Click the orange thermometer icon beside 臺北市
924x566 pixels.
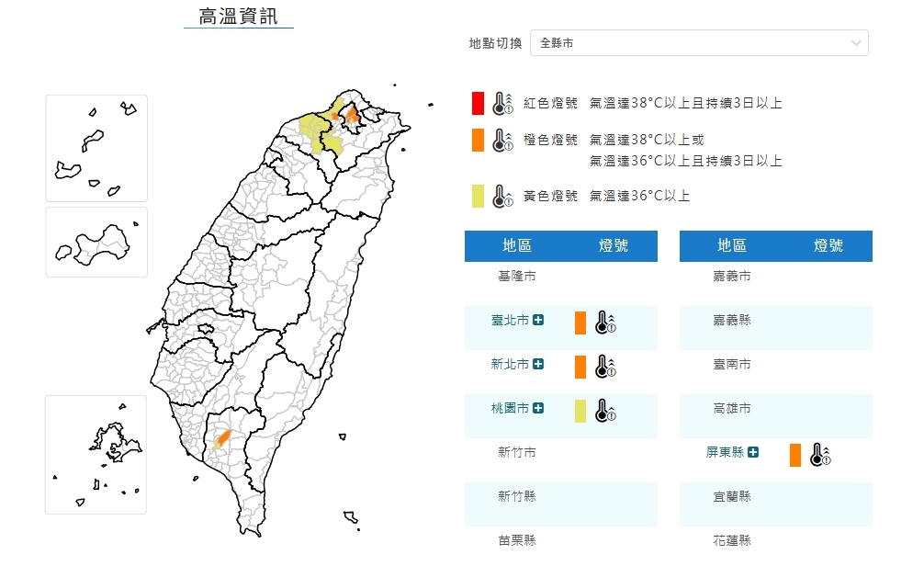(603, 323)
